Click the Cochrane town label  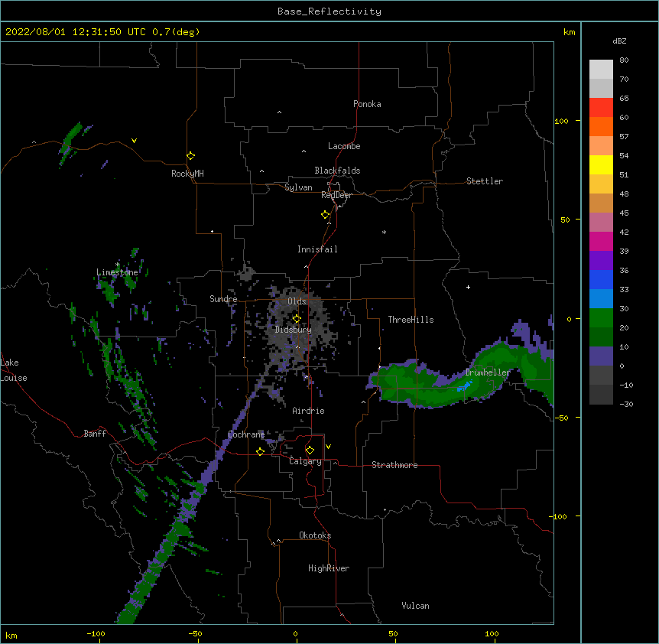pyautogui.click(x=246, y=434)
